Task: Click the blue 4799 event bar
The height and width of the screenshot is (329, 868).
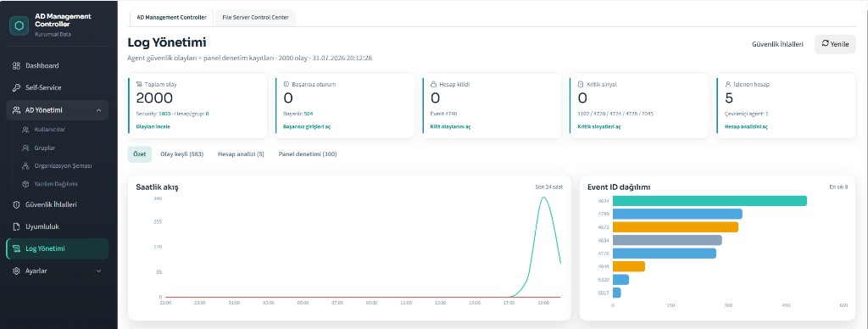Action: (677, 215)
